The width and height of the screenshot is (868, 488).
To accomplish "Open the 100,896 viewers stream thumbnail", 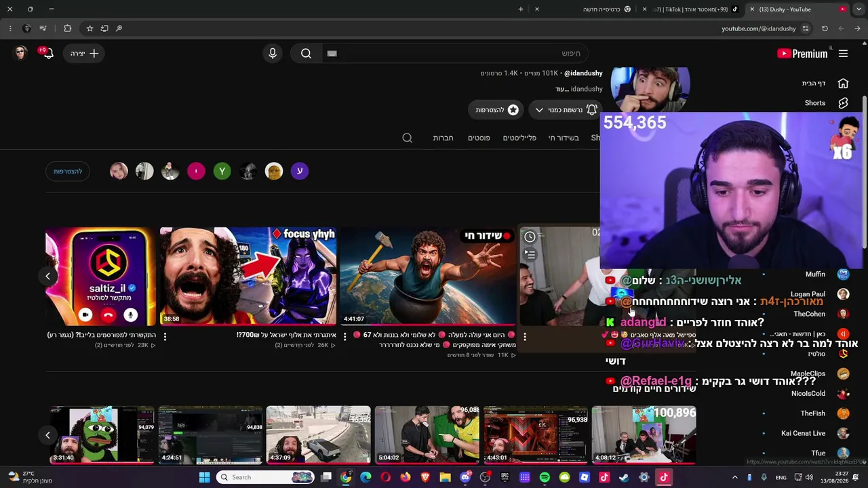I will [644, 434].
